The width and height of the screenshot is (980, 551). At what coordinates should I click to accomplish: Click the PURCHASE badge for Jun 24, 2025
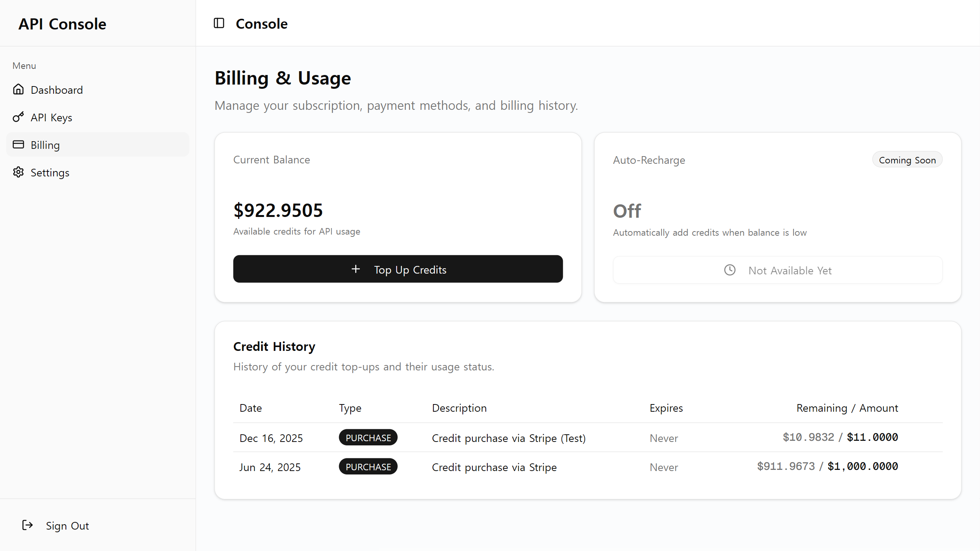click(368, 466)
